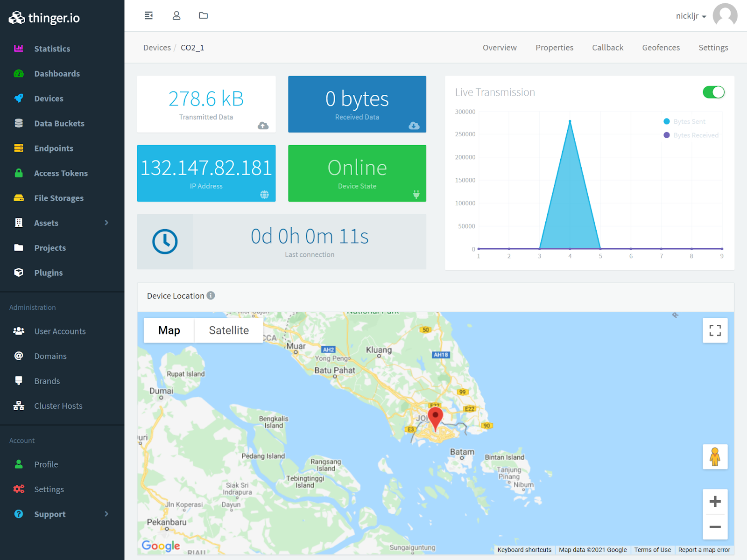Switch the map to Satellite view
Viewport: 747px width, 560px height.
[x=228, y=330]
